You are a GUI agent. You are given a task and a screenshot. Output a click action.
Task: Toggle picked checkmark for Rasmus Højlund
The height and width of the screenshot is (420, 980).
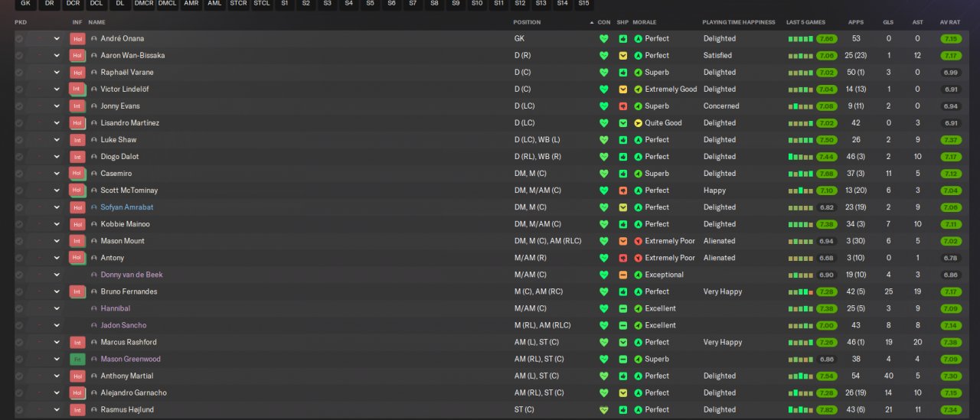pyautogui.click(x=19, y=409)
